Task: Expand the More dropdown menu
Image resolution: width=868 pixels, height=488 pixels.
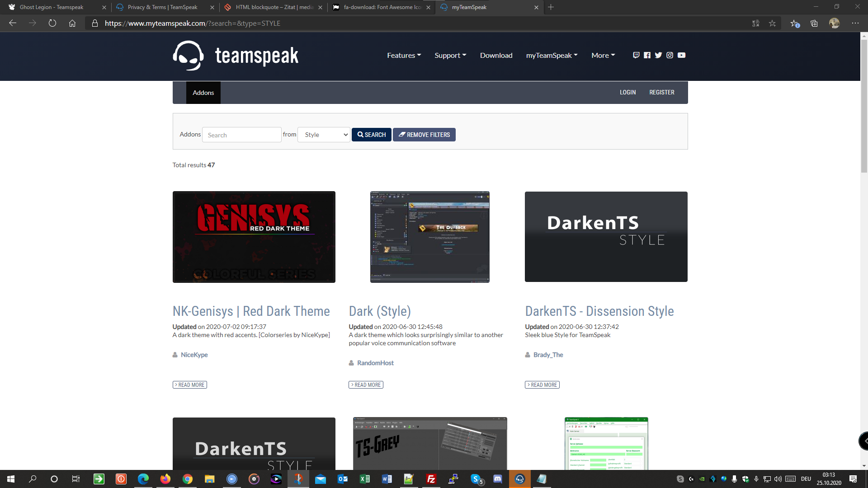Action: [x=603, y=55]
